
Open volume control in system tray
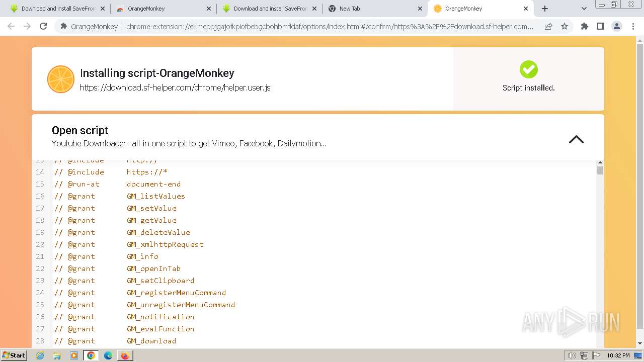point(572,355)
